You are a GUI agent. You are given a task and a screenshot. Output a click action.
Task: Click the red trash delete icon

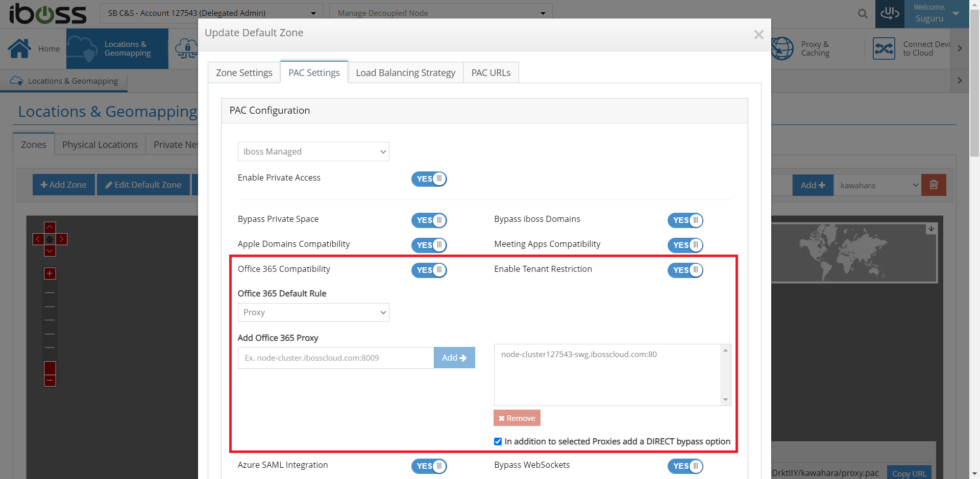tap(934, 185)
